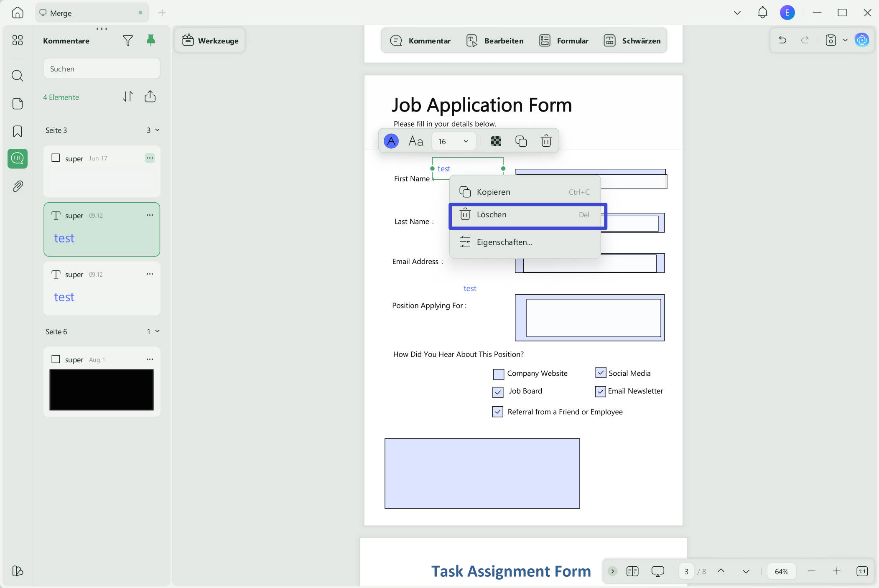This screenshot has height=588, width=879.
Task: Check the super Aug 1 comment checkbox
Action: (x=56, y=359)
